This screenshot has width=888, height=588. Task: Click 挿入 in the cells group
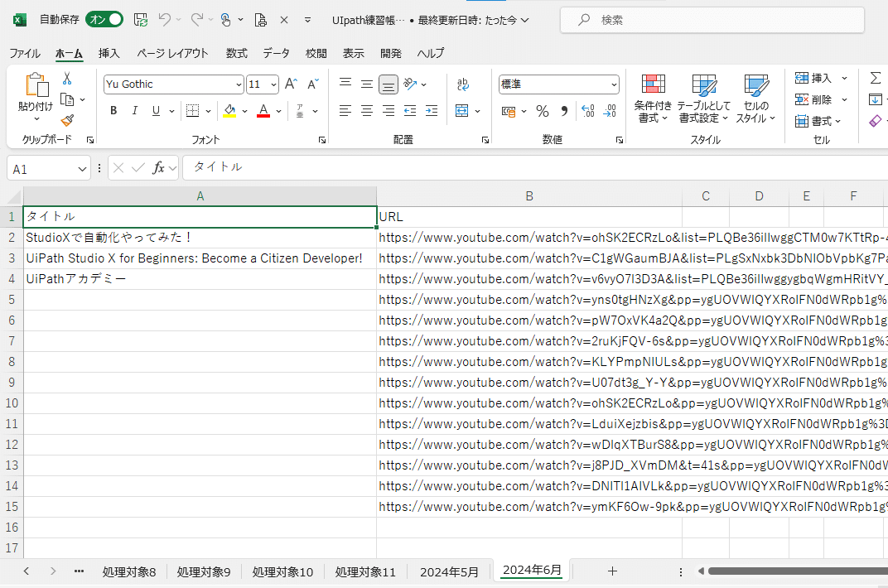[x=813, y=78]
